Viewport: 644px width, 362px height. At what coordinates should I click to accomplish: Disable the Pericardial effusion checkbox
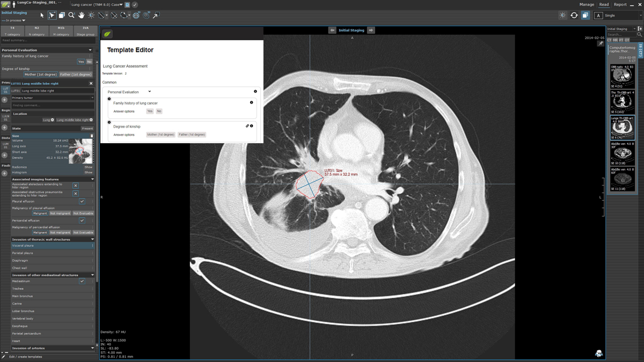point(82,220)
